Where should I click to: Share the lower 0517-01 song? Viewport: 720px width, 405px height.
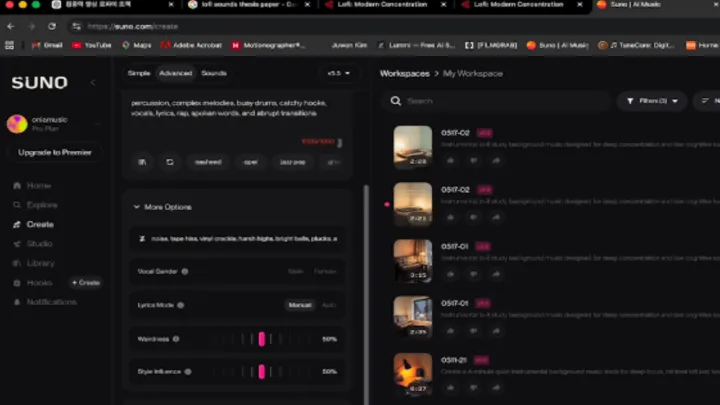[x=496, y=331]
